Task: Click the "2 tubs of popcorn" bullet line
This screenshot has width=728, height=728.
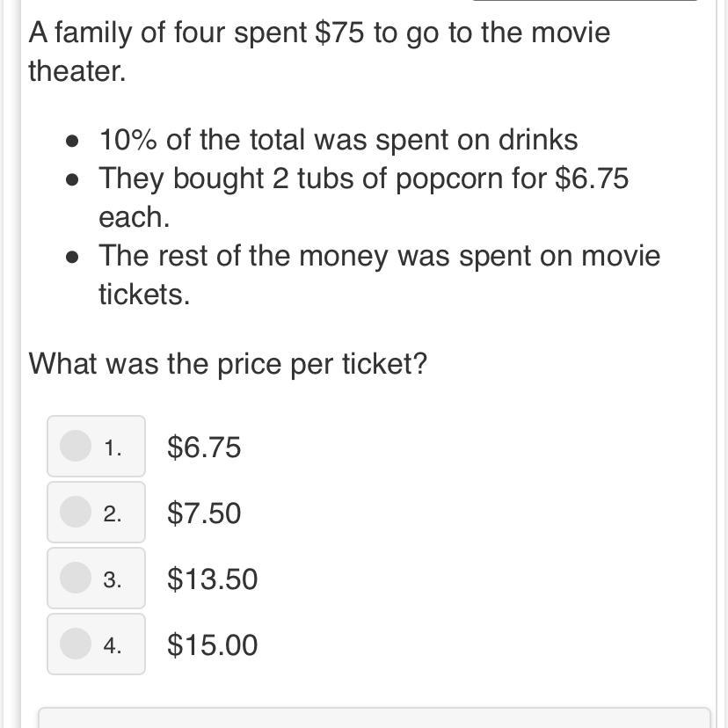Action: (363, 178)
